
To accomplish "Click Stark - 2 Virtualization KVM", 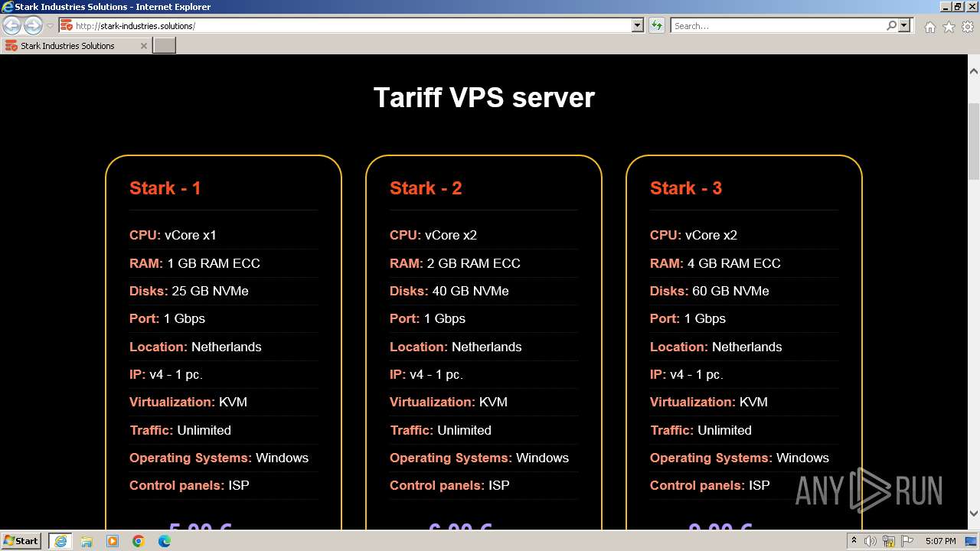I will pos(449,402).
